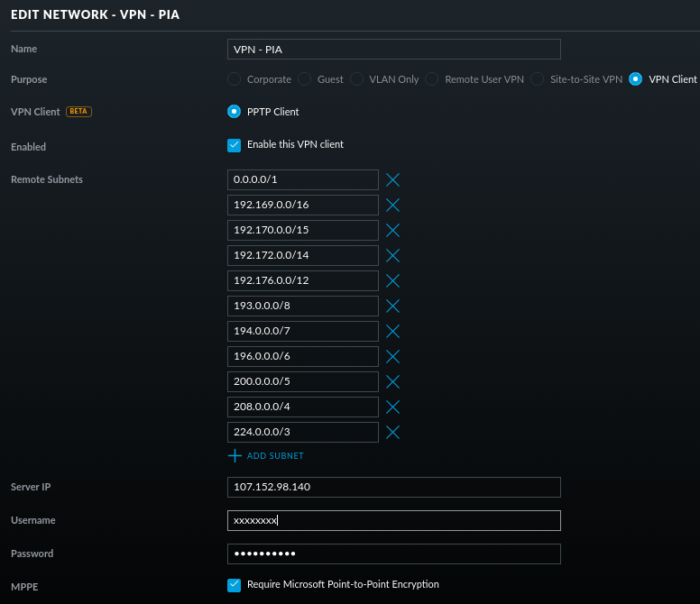This screenshot has height=604, width=700.
Task: Choose the Corporate purpose option
Action: (235, 79)
